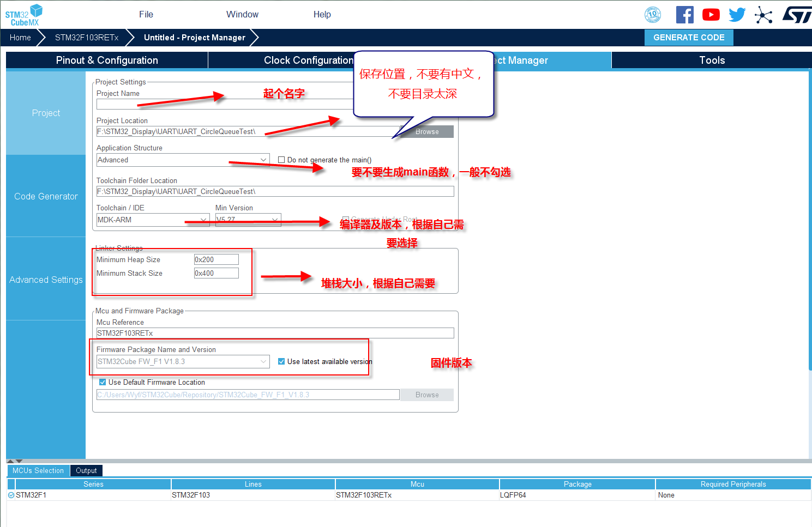The image size is (812, 527).
Task: Open the Min Version dropdown
Action: tap(248, 220)
